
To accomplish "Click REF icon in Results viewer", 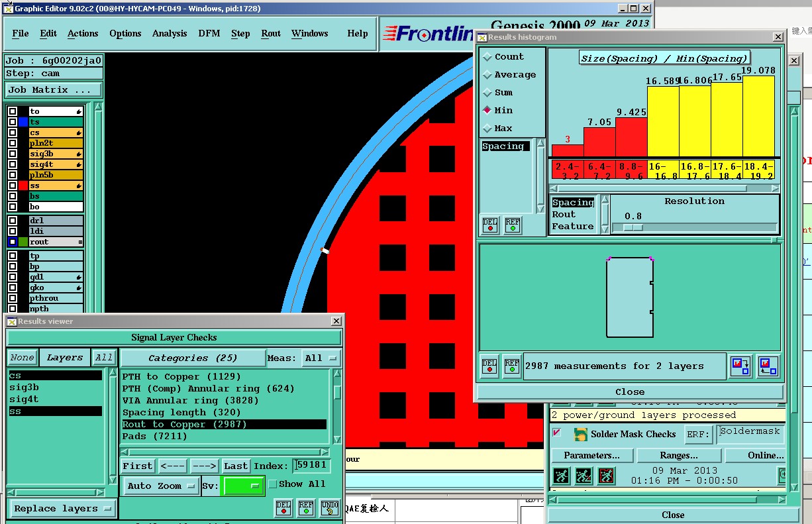I will coord(306,508).
